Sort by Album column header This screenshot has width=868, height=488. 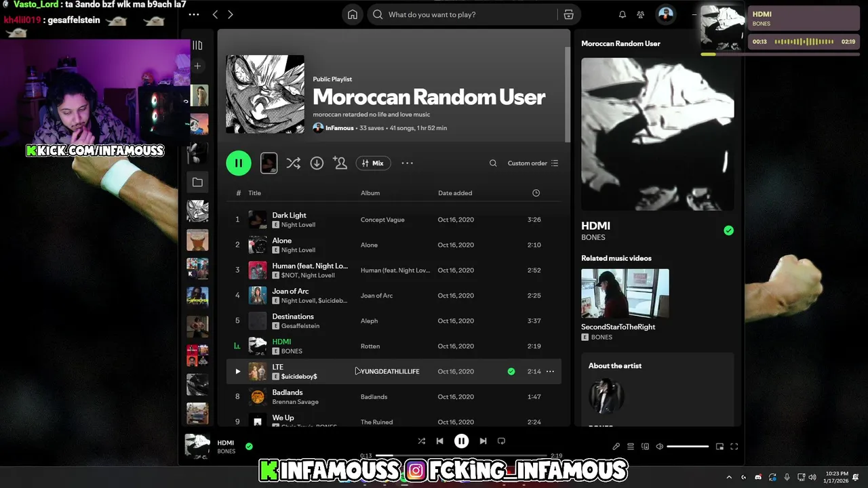point(370,193)
